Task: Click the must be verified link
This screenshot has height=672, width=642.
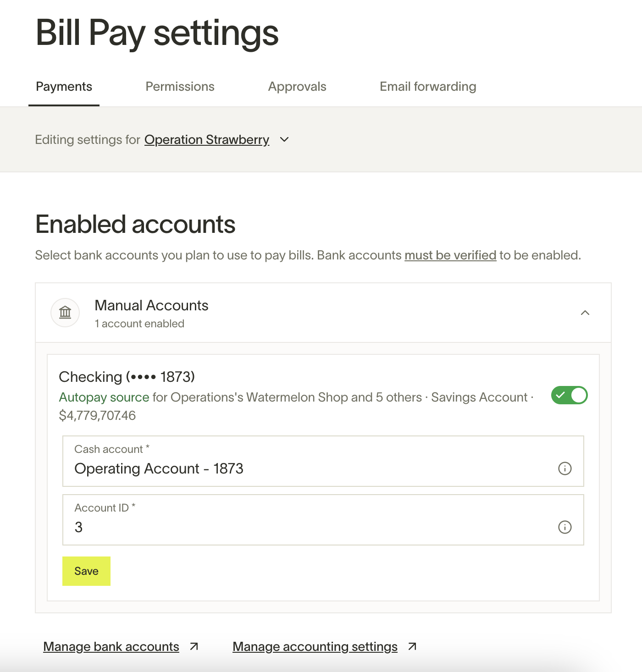Action: point(450,255)
